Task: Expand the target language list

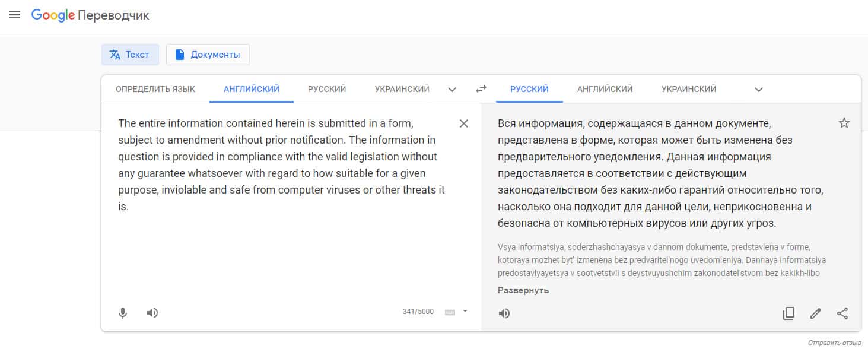Action: click(x=758, y=90)
